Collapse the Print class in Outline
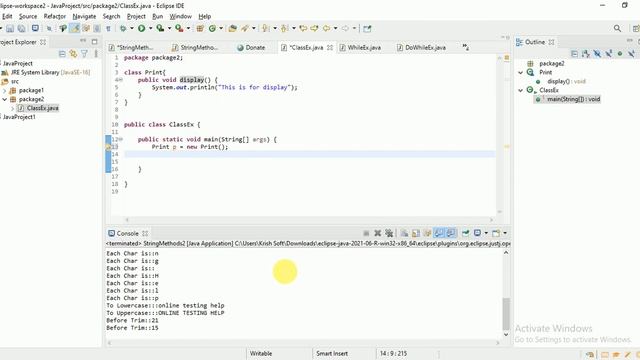640x360 pixels. pyautogui.click(x=521, y=73)
